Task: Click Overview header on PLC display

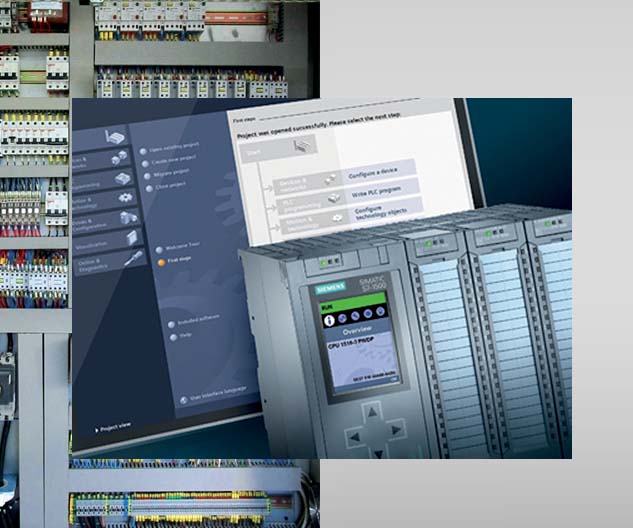Action: tap(357, 331)
